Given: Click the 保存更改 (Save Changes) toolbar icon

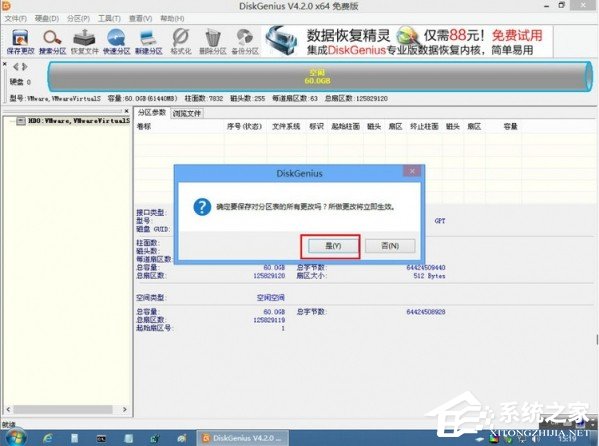Looking at the screenshot, I should (x=20, y=42).
